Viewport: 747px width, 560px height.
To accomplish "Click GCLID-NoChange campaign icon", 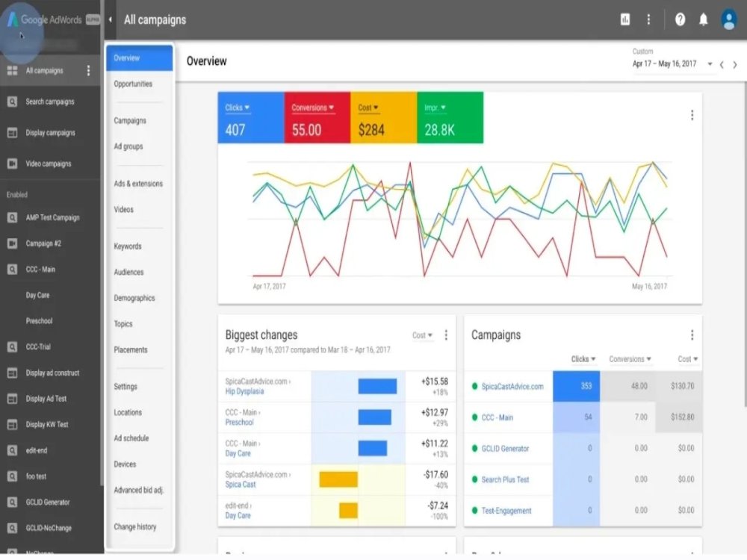I will click(x=13, y=528).
